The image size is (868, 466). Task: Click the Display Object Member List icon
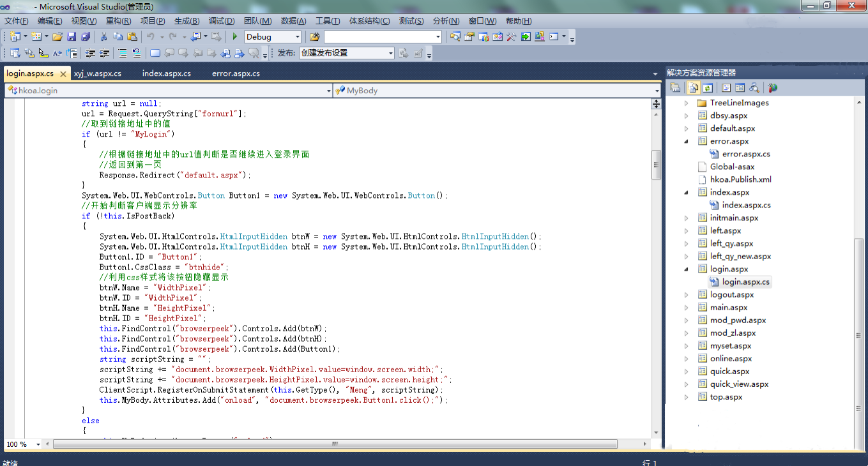pos(14,53)
